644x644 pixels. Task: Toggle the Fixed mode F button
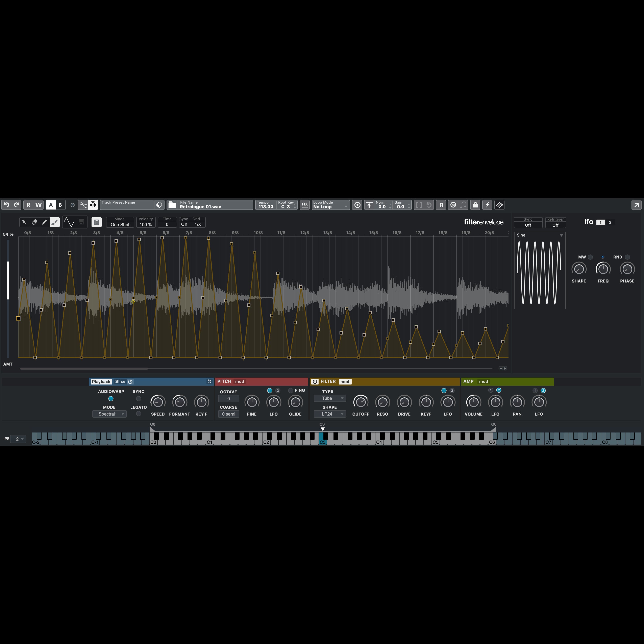96,222
